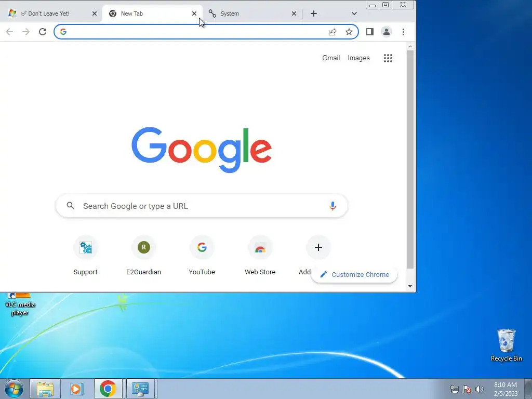Image resolution: width=532 pixels, height=399 pixels.
Task: Click the volume speaker tray icon
Action: point(480,389)
